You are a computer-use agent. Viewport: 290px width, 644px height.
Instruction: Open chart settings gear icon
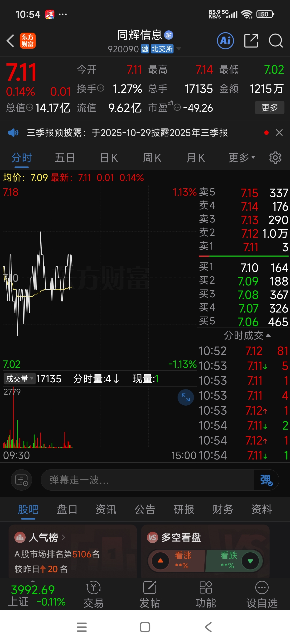(x=275, y=158)
